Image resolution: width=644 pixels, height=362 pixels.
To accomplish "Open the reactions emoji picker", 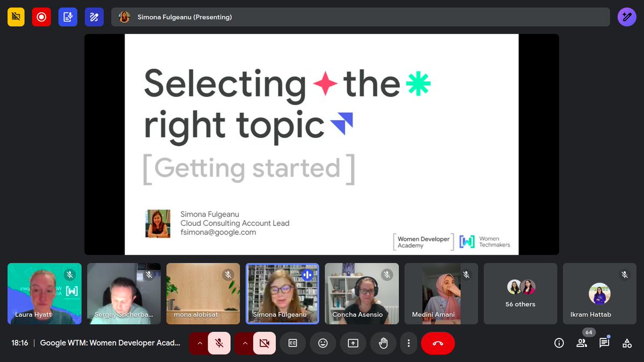I will [x=323, y=343].
